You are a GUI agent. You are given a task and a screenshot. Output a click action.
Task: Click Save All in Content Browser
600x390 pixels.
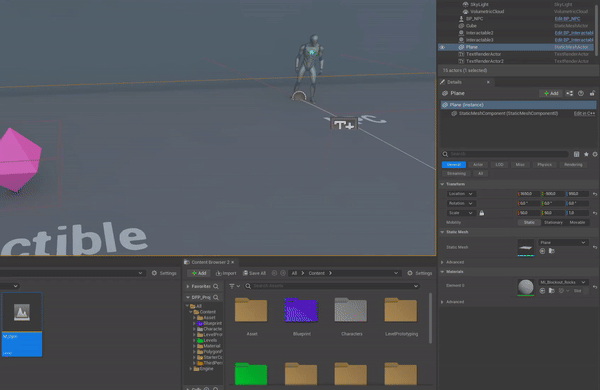[254, 273]
